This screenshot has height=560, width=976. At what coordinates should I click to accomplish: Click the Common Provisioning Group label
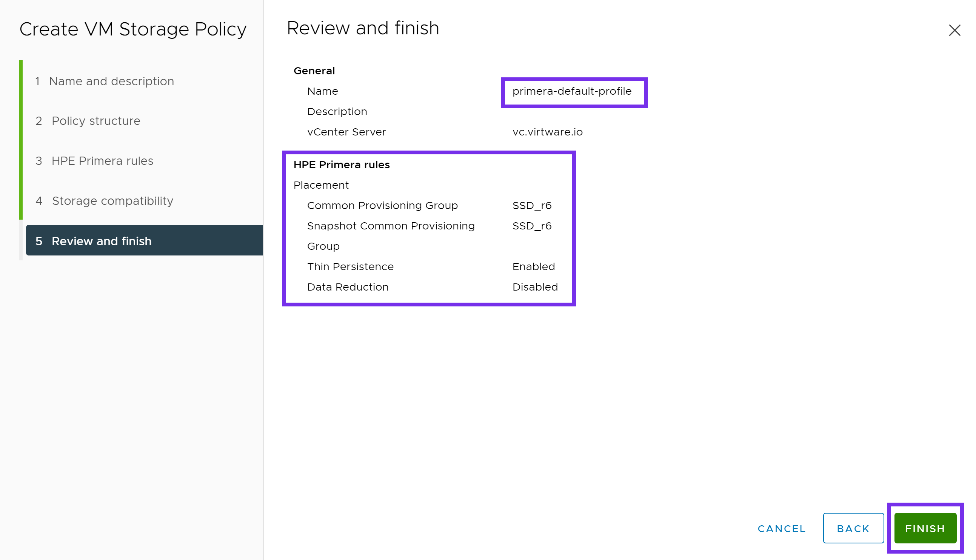click(x=383, y=205)
